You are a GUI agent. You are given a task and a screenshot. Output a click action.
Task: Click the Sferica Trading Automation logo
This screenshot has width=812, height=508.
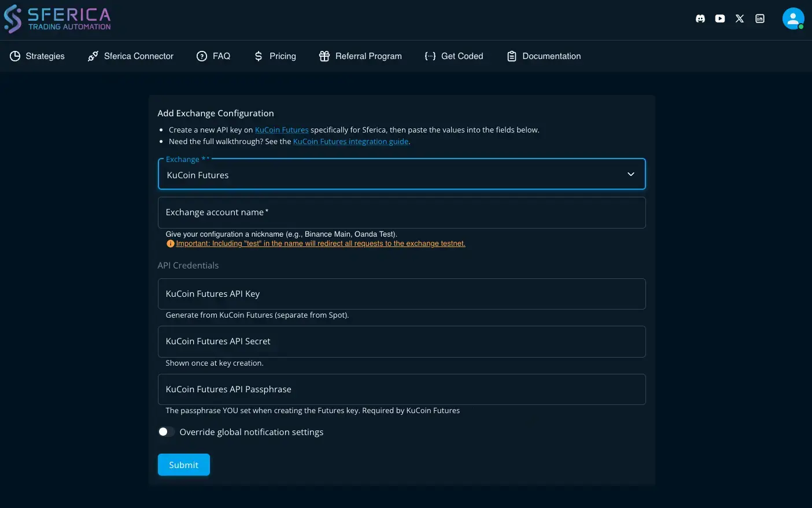click(57, 19)
